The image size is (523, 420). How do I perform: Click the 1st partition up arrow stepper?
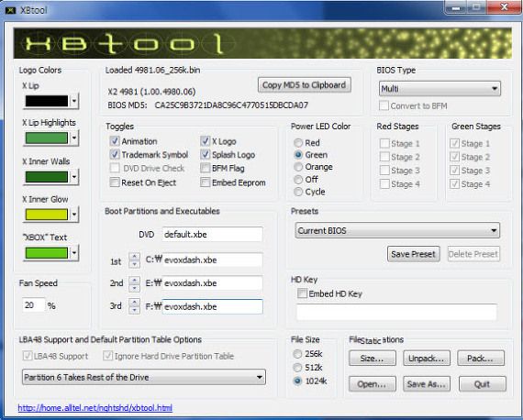click(134, 257)
